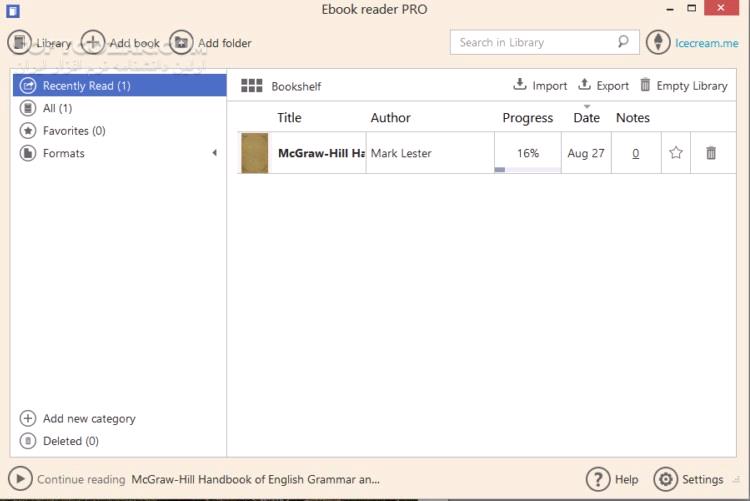Minimize the Ebook reader PRO window
750x501 pixels.
(670, 9)
